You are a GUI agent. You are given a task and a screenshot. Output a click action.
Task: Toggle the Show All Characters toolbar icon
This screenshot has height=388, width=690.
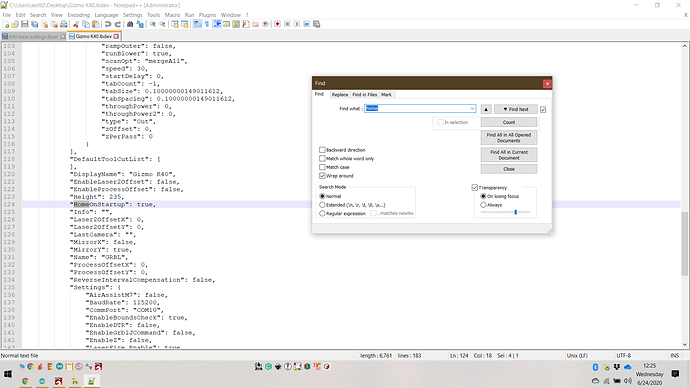point(207,24)
